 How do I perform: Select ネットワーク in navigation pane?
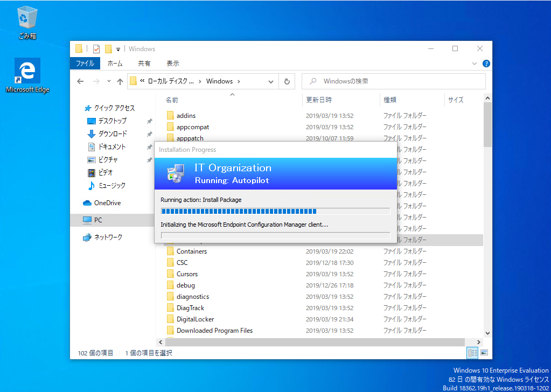click(x=103, y=237)
